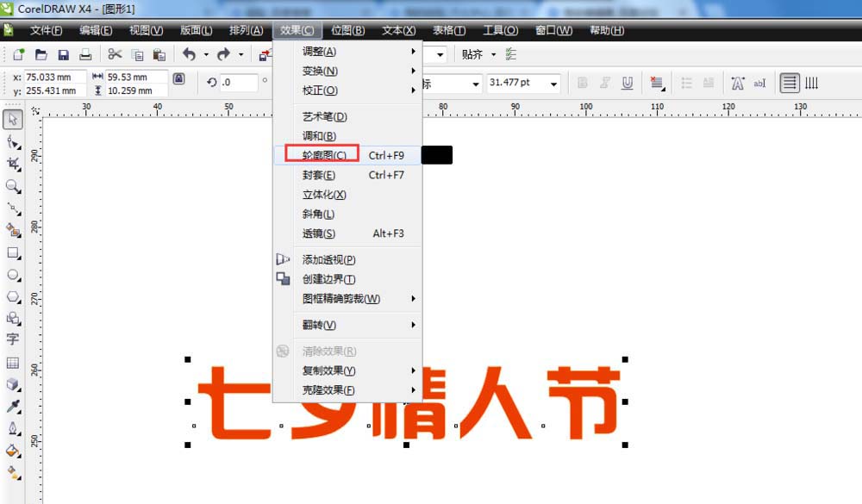Screen dimensions: 862x504
Task: Toggle the nonproportional scaling lock
Action: (x=178, y=78)
